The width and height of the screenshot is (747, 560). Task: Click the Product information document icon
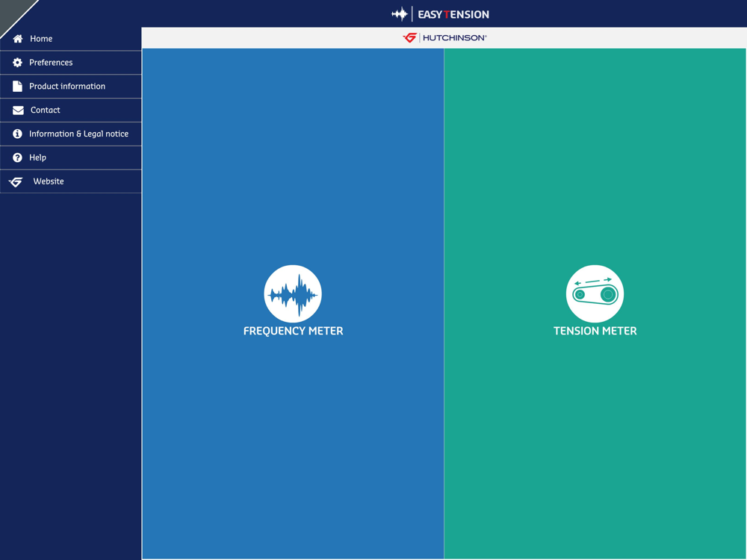pyautogui.click(x=18, y=86)
